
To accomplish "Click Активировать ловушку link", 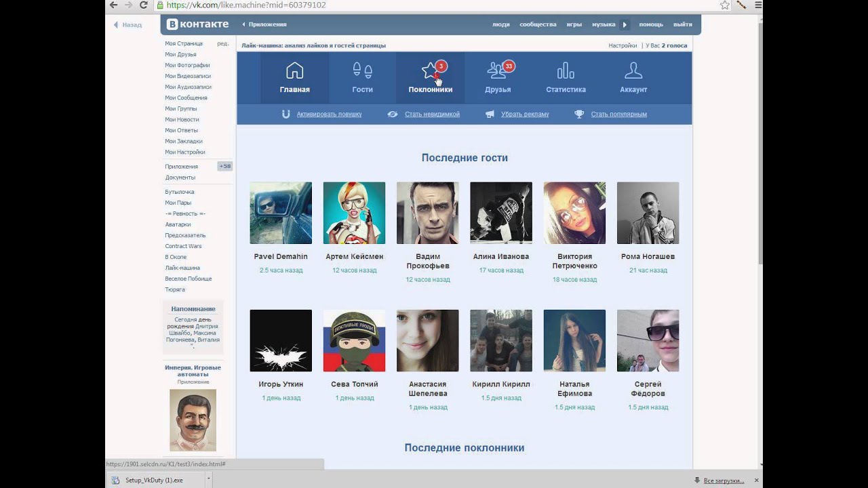I will click(x=329, y=114).
